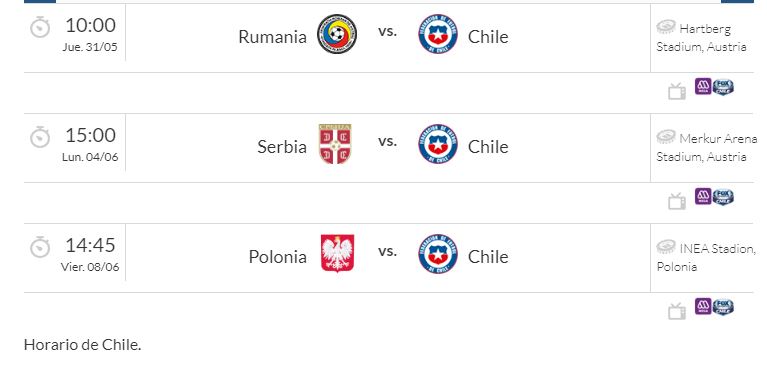This screenshot has height=383, width=767.
Task: Select the Rumania team name
Action: click(272, 37)
